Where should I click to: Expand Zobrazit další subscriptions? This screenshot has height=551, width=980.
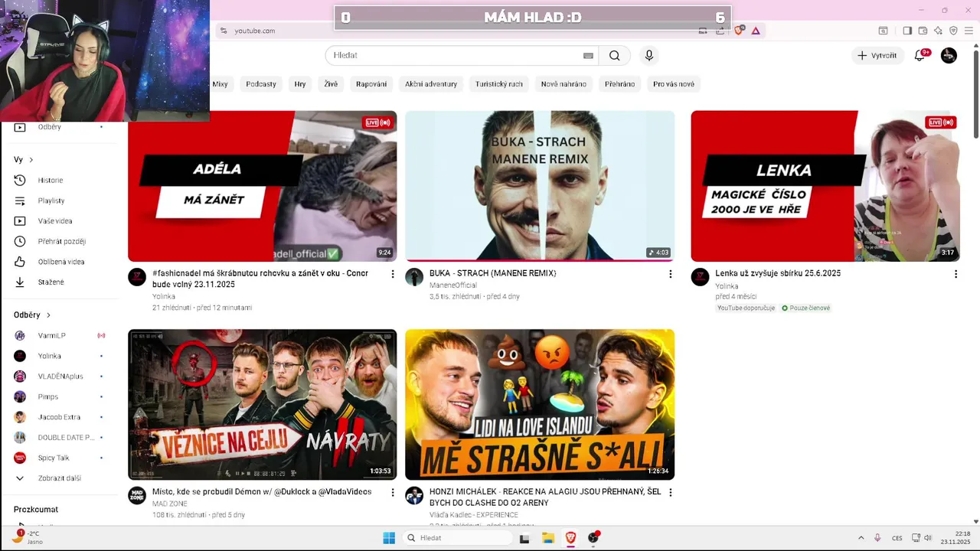point(59,478)
